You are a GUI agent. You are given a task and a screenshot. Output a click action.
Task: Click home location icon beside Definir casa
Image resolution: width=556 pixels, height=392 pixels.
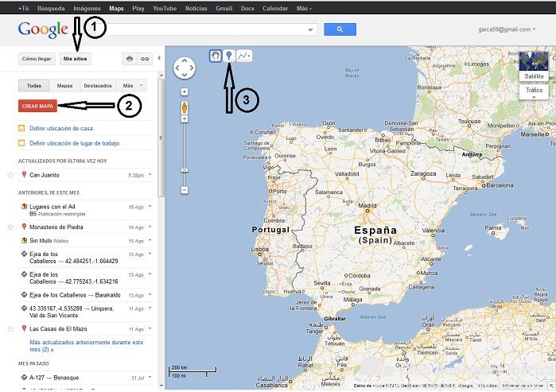pyautogui.click(x=21, y=128)
